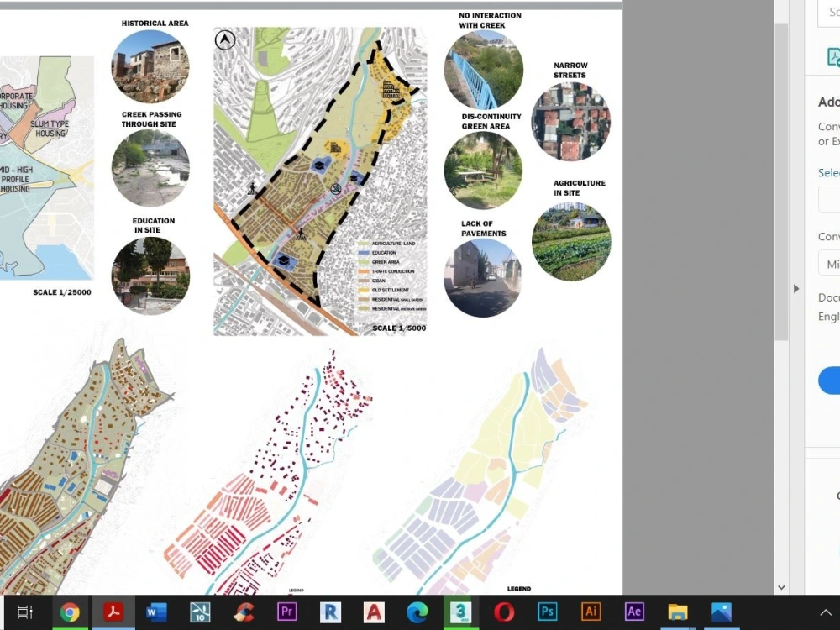The width and height of the screenshot is (840, 630).
Task: Click the Lack Of Pavements photo
Action: tap(483, 277)
